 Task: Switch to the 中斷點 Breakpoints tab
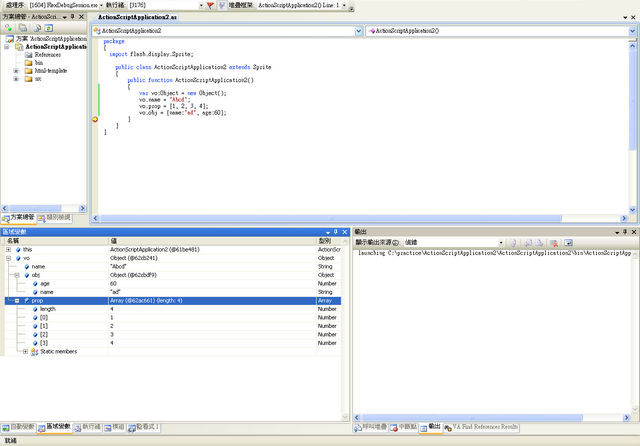tap(403, 427)
